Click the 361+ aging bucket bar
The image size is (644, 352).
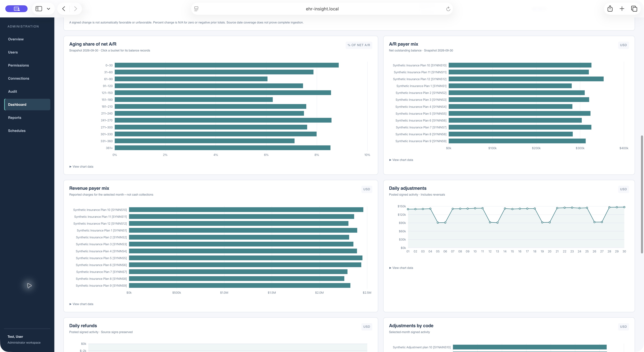[223, 148]
